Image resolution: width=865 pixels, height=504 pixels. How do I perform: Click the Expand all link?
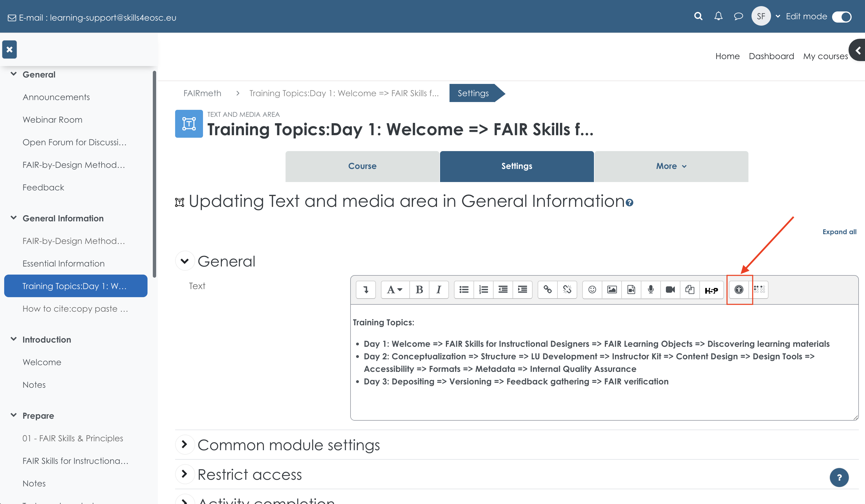pyautogui.click(x=840, y=232)
